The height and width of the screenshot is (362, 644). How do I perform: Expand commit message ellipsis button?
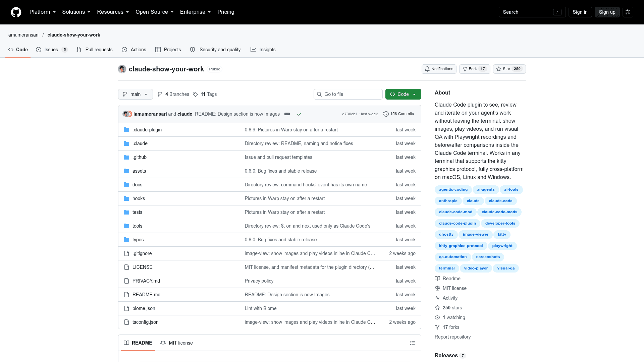[287, 114]
